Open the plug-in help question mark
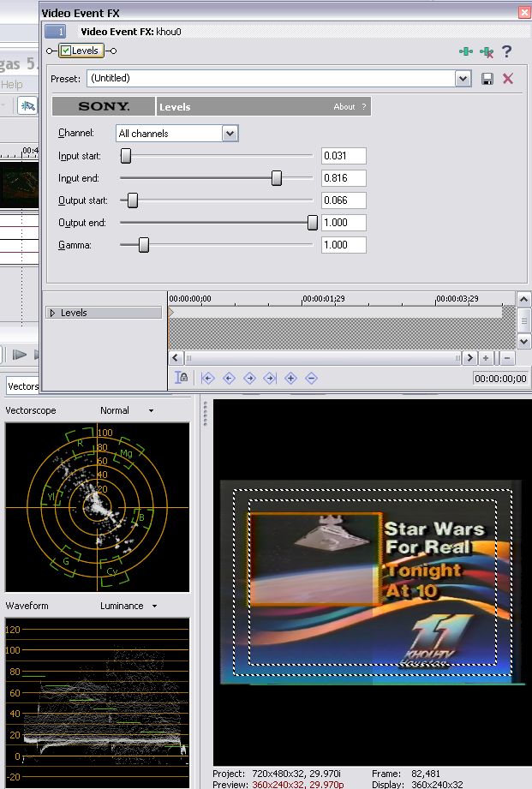This screenshot has width=532, height=789. point(507,51)
